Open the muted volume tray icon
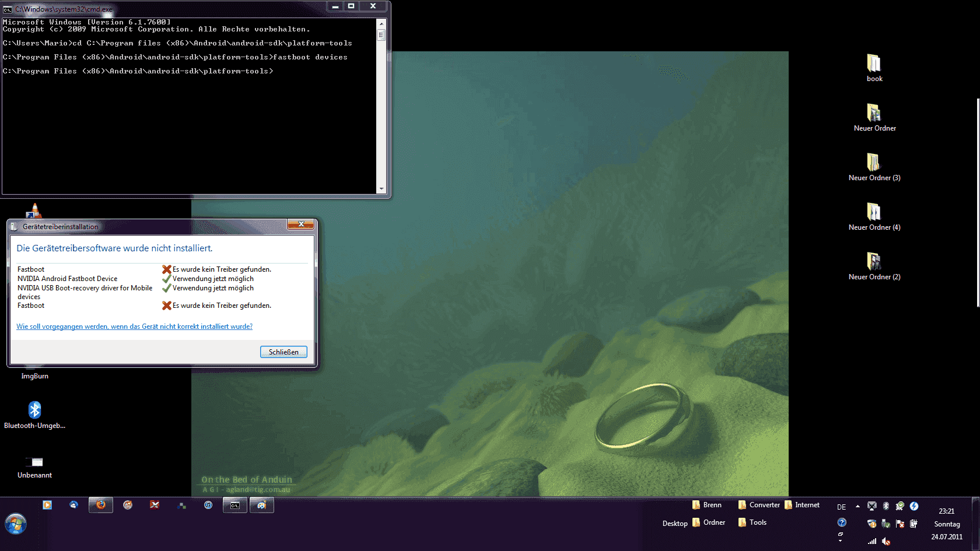The height and width of the screenshot is (551, 980). pos(886,541)
